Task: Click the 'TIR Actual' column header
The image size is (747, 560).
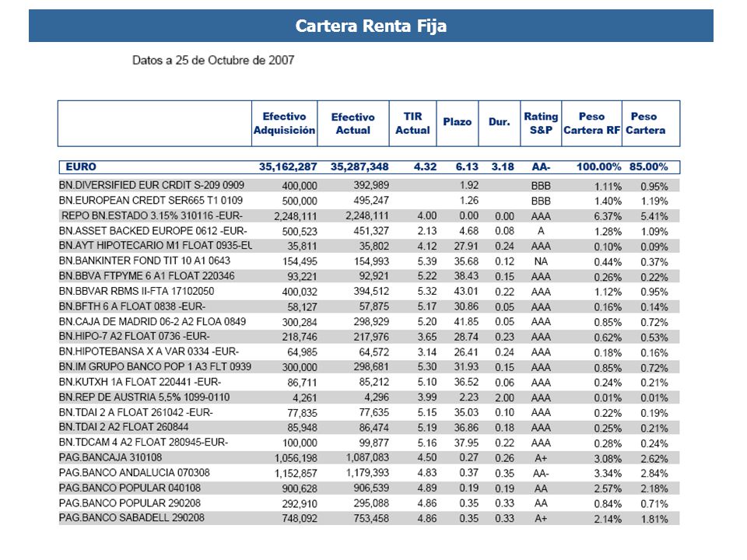Action: coord(412,124)
